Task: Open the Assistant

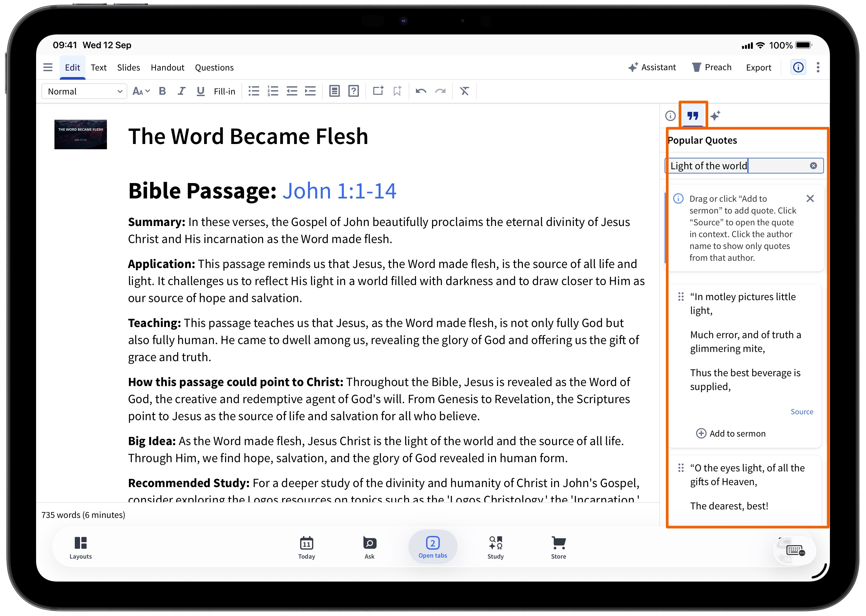Action: pyautogui.click(x=652, y=68)
